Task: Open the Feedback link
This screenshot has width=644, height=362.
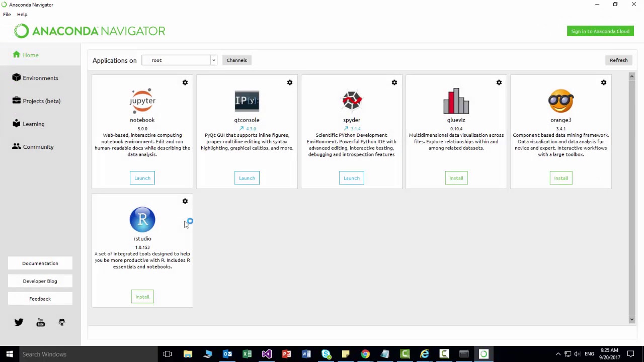Action: click(40, 299)
